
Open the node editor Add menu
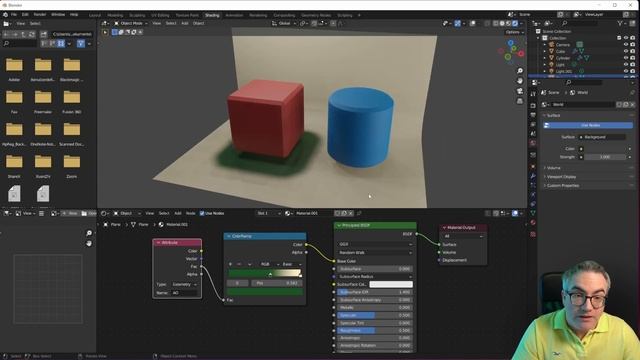tap(178, 213)
